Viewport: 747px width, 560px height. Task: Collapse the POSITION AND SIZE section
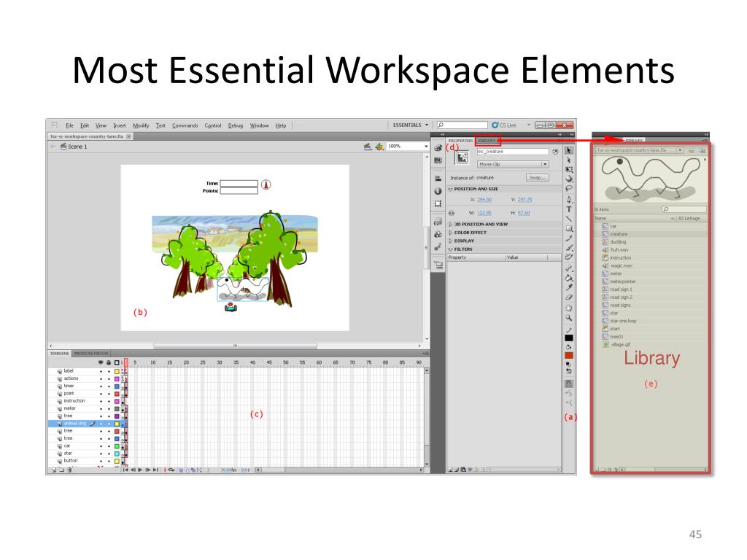(451, 189)
